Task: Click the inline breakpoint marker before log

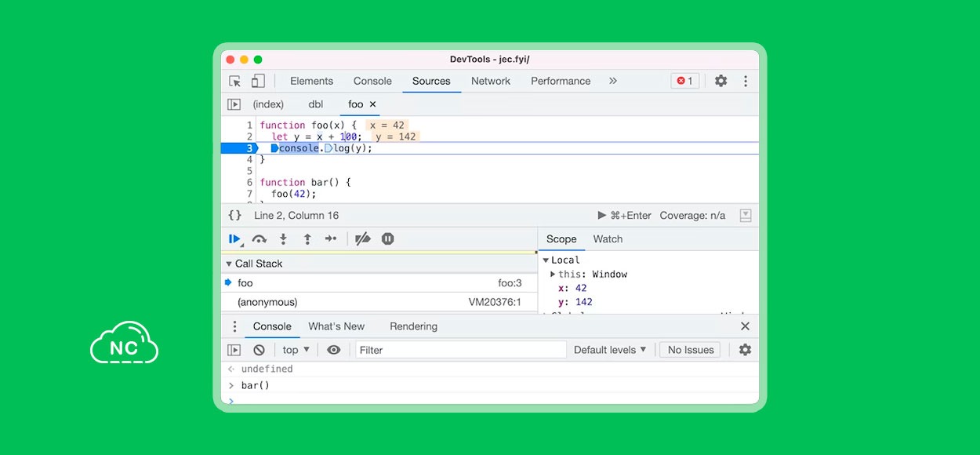Action: [x=328, y=148]
